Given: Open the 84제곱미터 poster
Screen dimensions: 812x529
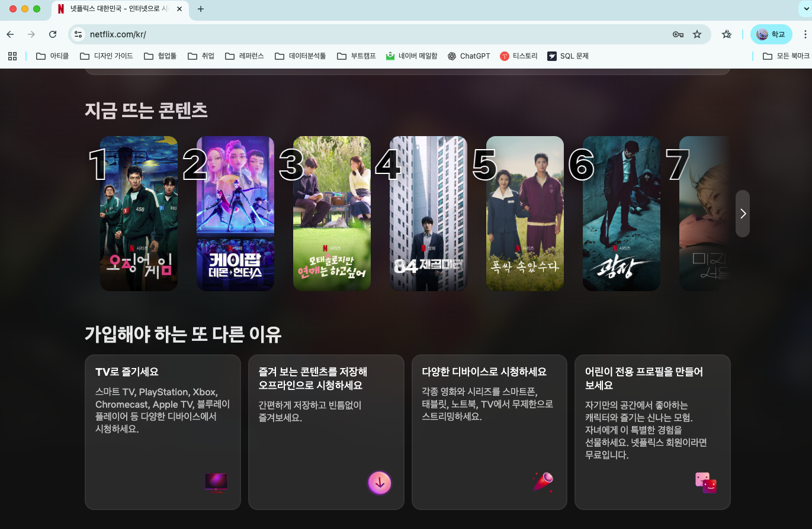Looking at the screenshot, I should click(428, 214).
